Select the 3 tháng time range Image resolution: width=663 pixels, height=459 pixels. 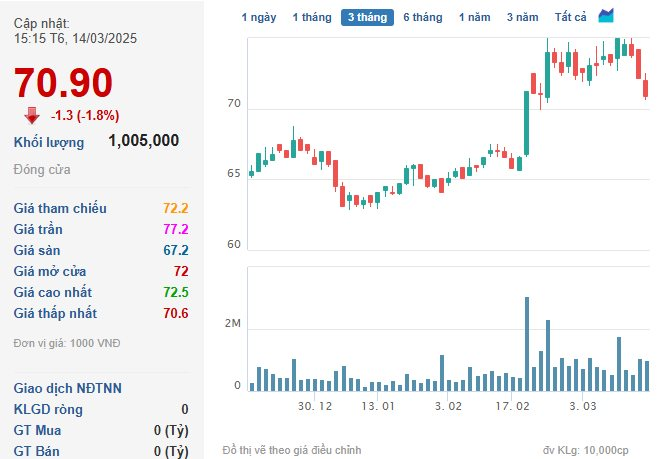[367, 17]
